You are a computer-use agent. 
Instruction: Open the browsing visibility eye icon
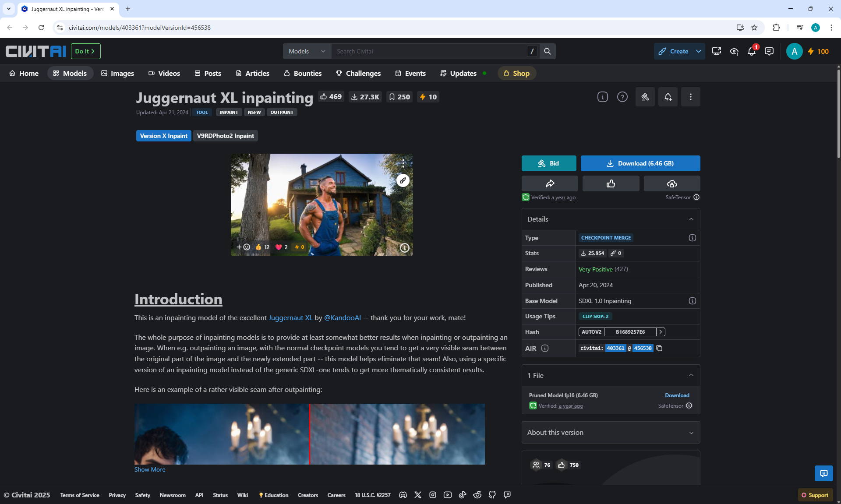pyautogui.click(x=734, y=52)
